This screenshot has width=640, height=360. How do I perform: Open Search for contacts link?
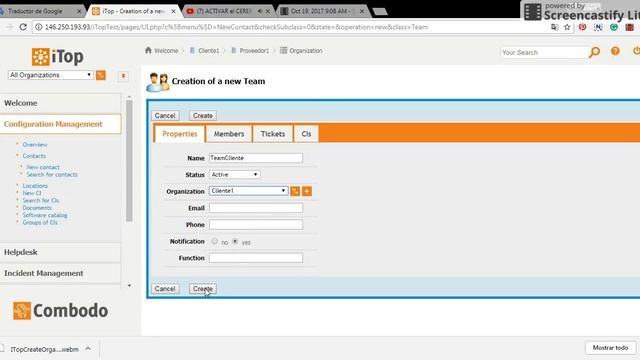52,174
